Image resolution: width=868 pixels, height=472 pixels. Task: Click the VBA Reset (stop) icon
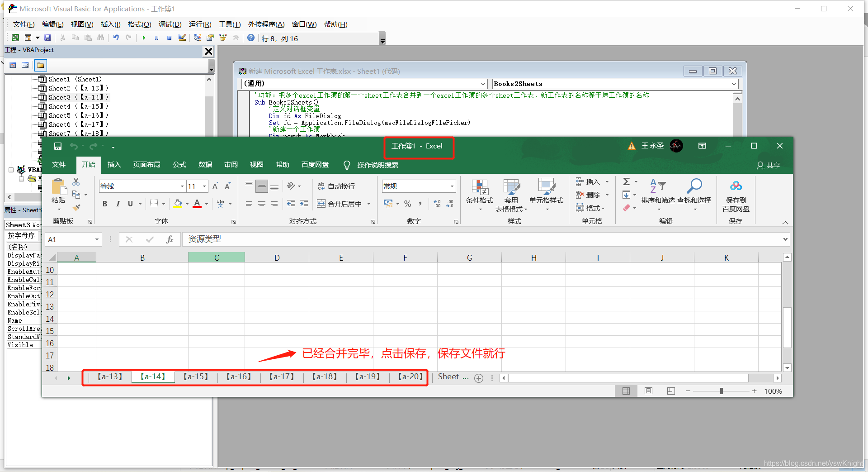tap(169, 38)
